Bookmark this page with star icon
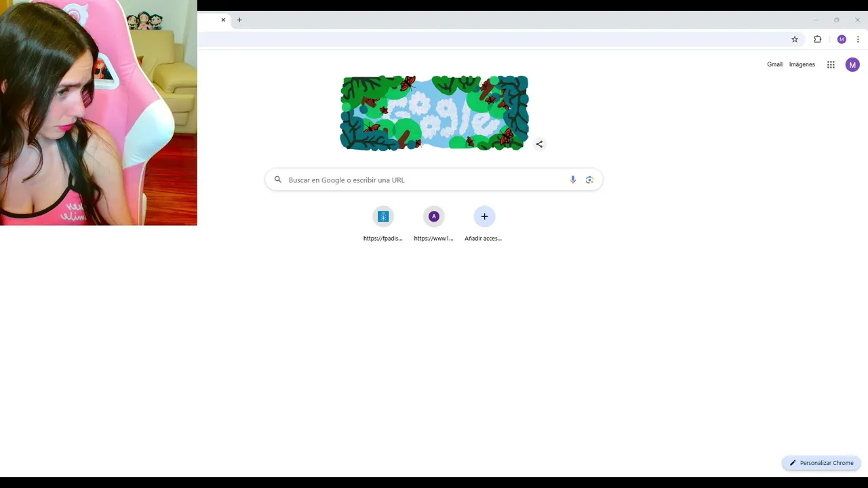The width and height of the screenshot is (868, 488). 795,39
